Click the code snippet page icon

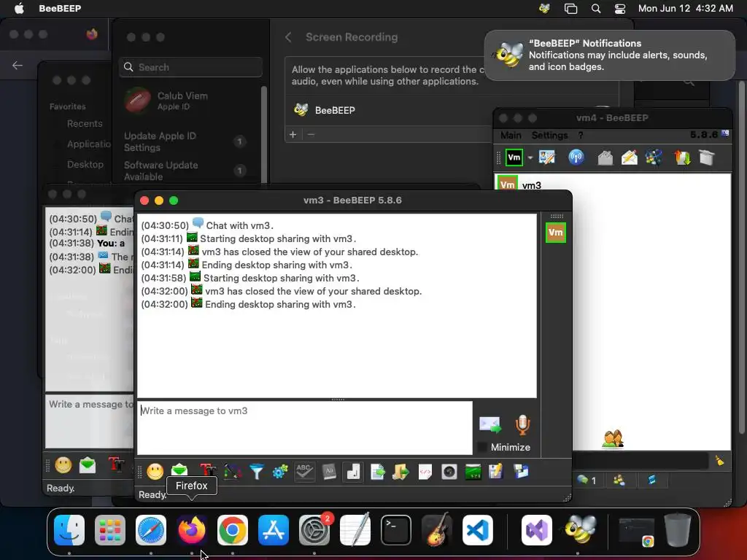pos(425,472)
